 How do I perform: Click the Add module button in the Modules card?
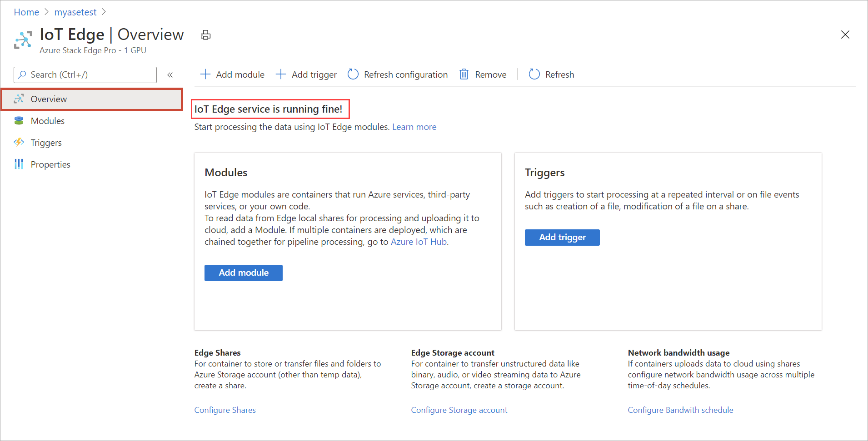[x=243, y=273]
